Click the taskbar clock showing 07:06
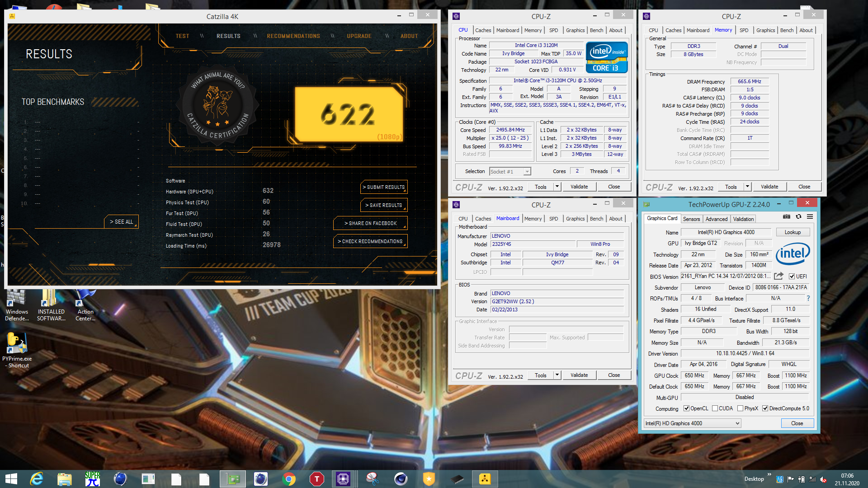The image size is (868, 488). pos(847,479)
